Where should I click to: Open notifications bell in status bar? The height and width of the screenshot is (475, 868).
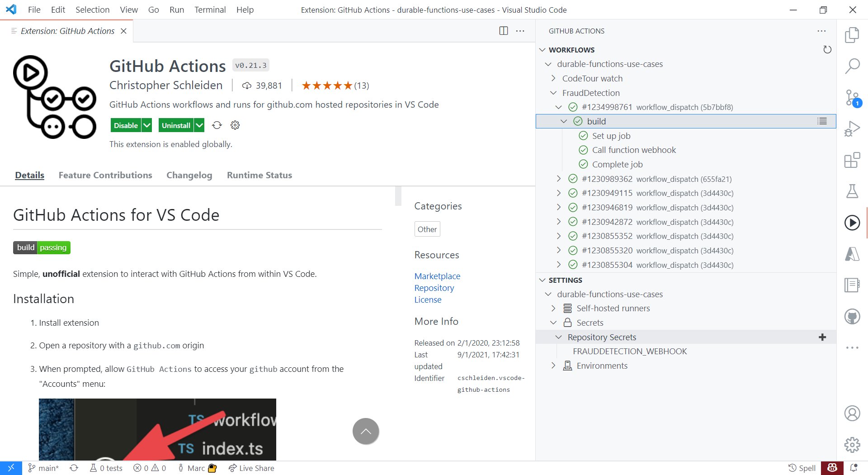854,468
